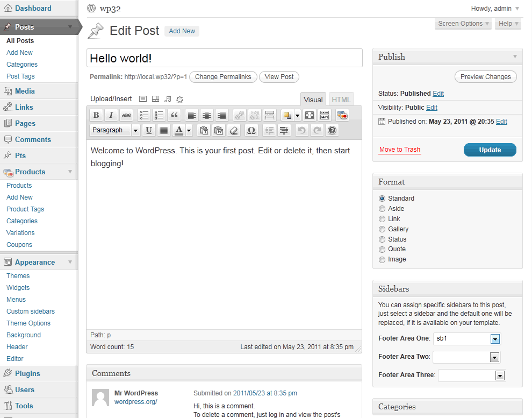Image resolution: width=532 pixels, height=418 pixels.
Task: Click the Move to Trash link
Action: tap(399, 150)
